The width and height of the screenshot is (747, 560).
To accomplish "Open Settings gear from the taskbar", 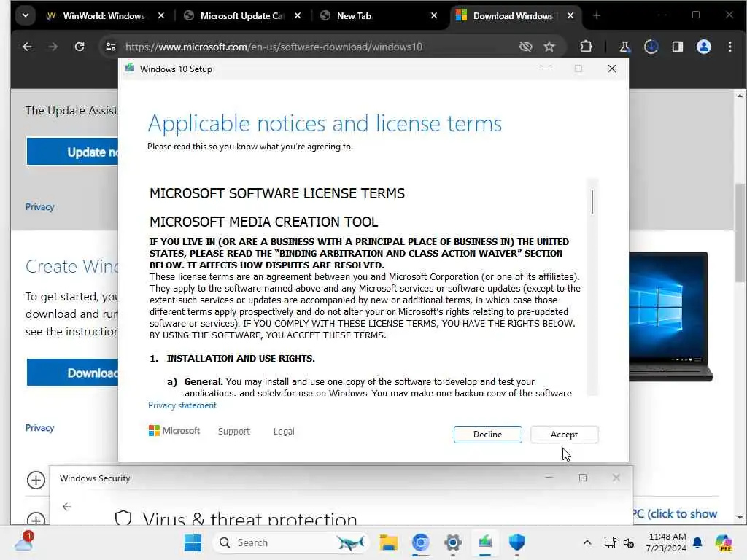I will click(x=452, y=542).
